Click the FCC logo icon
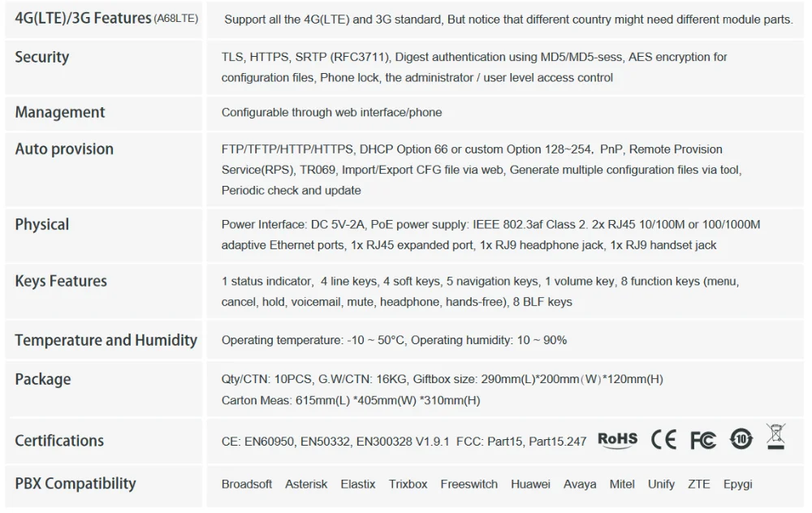Image resolution: width=812 pixels, height=513 pixels. 702,441
